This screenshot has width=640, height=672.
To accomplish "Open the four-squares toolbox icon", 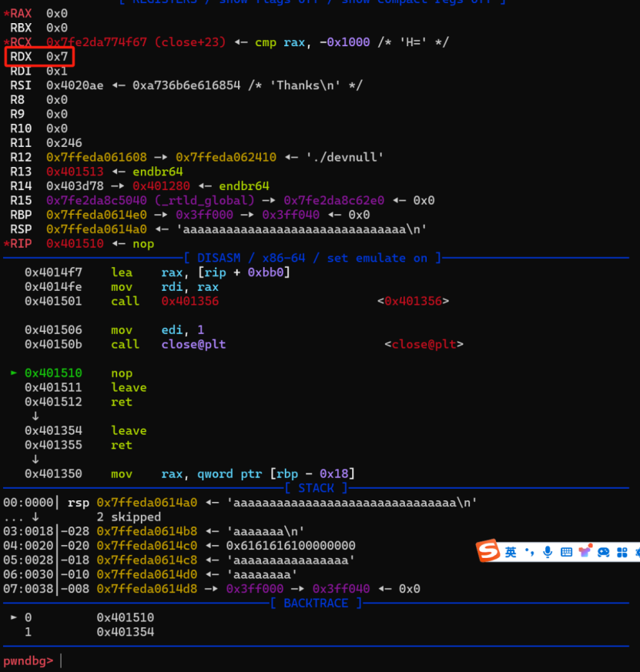I will [622, 552].
